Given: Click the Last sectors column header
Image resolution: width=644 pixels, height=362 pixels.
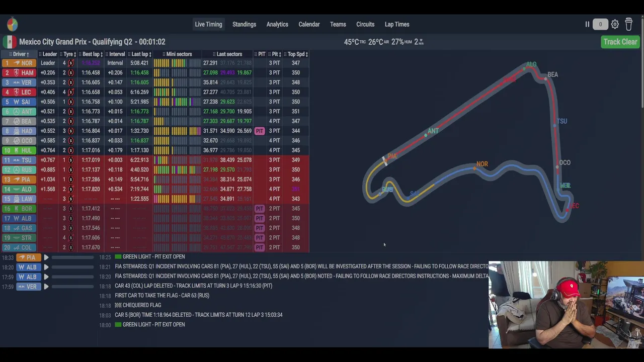Looking at the screenshot, I should 228,54.
